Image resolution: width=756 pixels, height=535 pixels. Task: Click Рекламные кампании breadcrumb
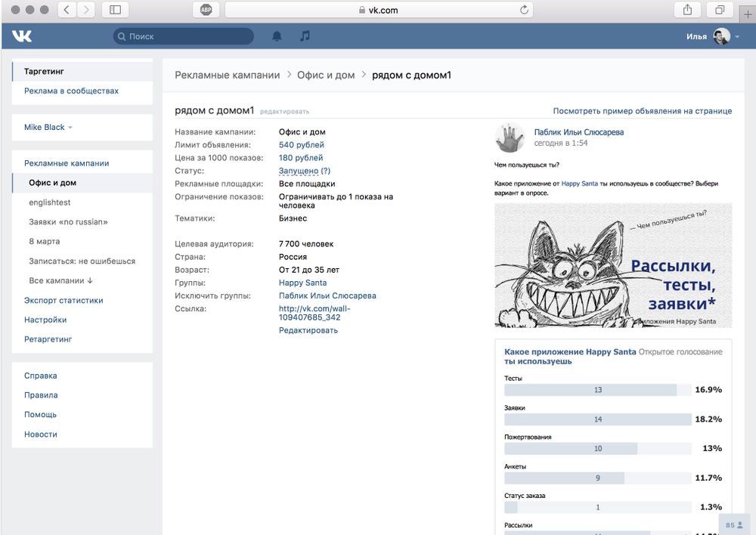[x=227, y=76]
